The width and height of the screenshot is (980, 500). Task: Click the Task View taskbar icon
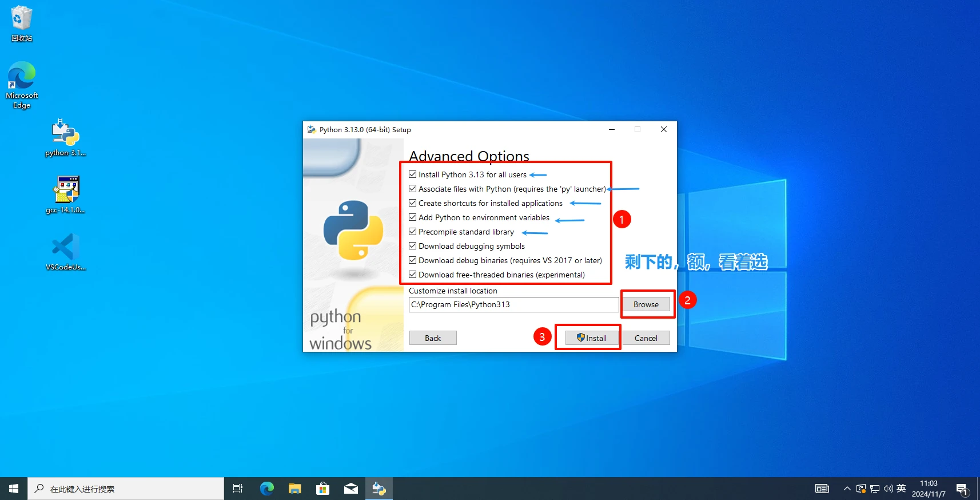238,489
